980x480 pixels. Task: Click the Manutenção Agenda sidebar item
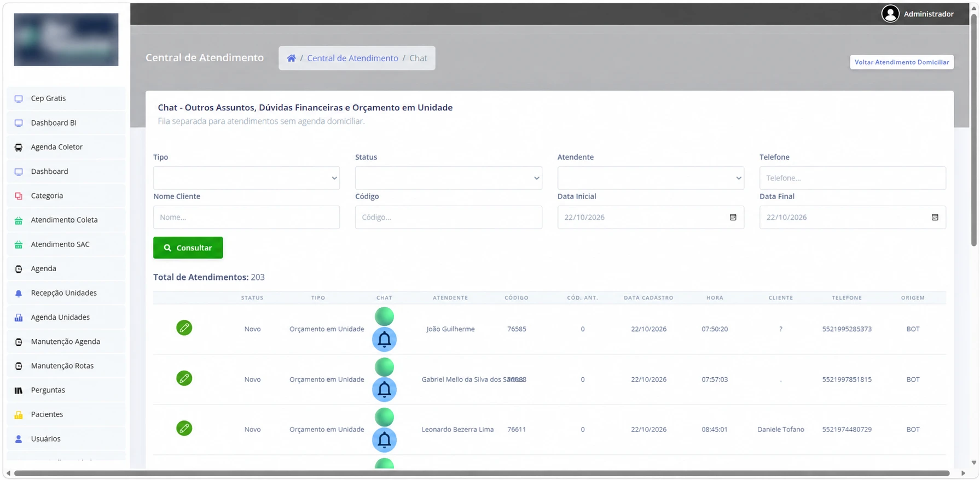(66, 342)
